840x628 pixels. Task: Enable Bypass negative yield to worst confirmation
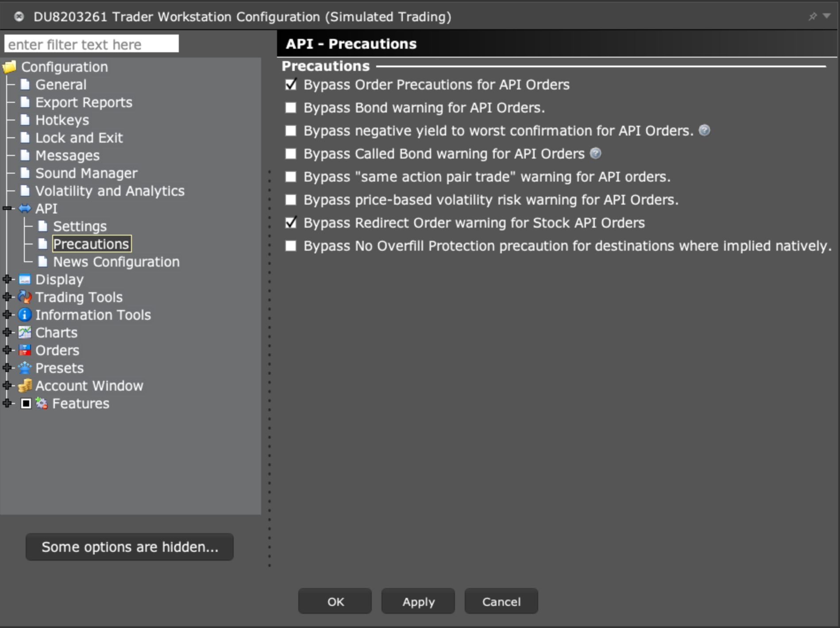pyautogui.click(x=291, y=131)
